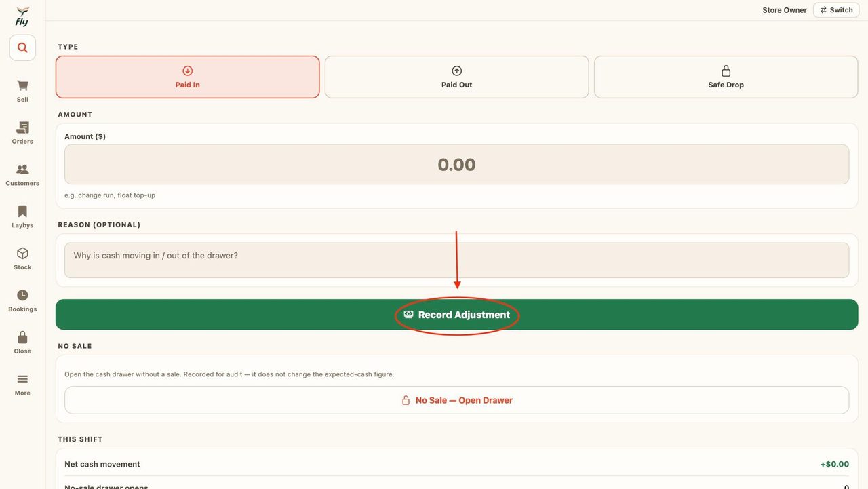This screenshot has width=868, height=489.
Task: Click the Switch user button
Action: pos(836,10)
